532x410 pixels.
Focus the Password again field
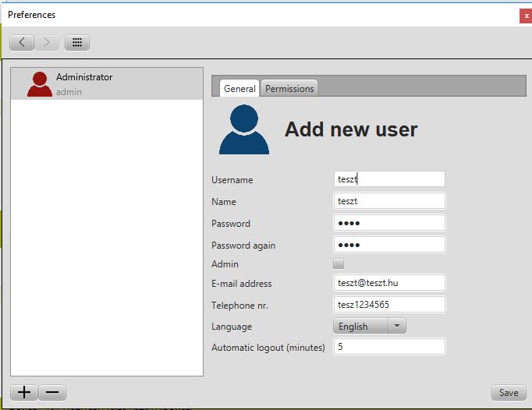click(389, 245)
